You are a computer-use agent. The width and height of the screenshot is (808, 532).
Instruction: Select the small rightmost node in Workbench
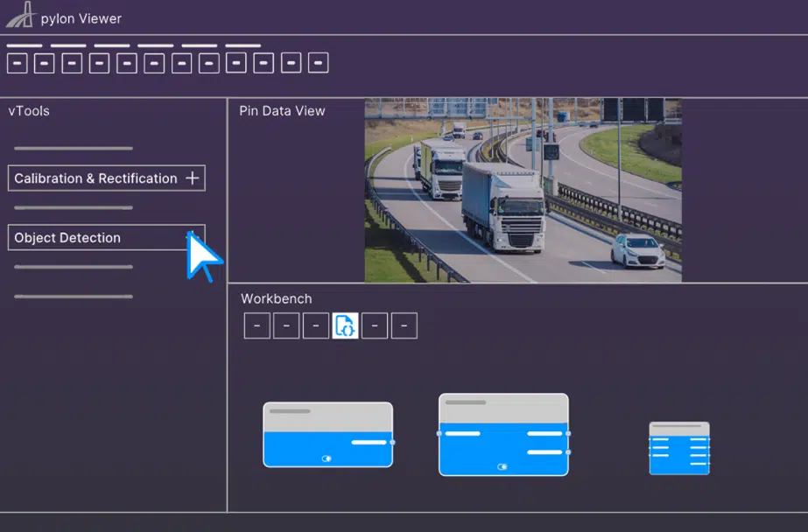click(679, 448)
